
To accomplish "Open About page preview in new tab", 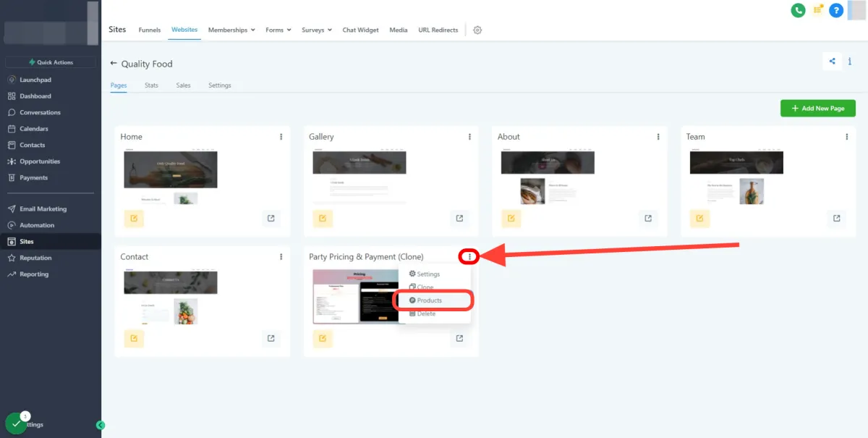I will pyautogui.click(x=648, y=218).
